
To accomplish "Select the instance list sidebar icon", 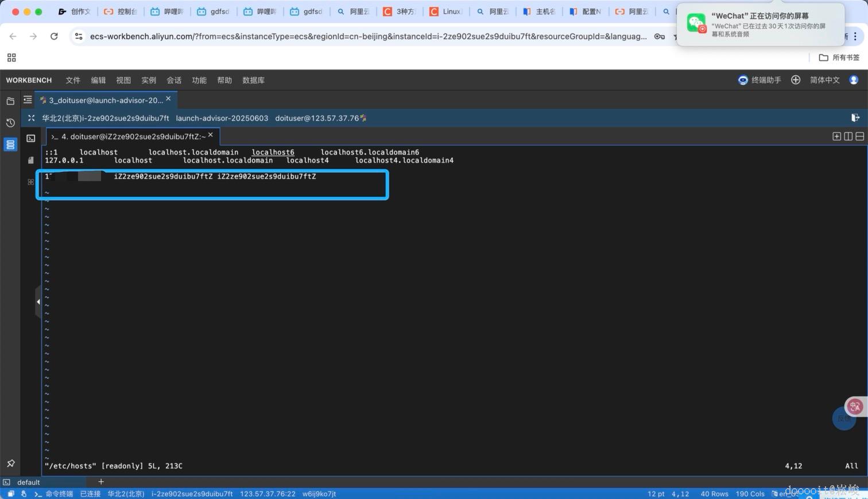I will tap(10, 144).
